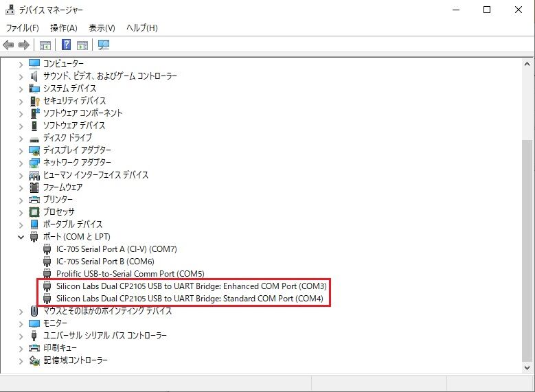Click the システム デバイス folder icon
This screenshot has height=392, width=535.
[34, 89]
